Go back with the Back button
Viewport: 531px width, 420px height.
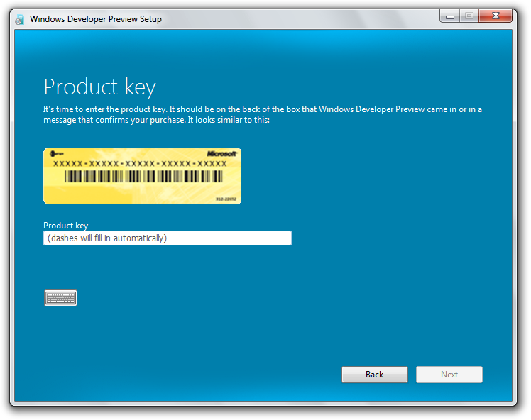tap(375, 375)
